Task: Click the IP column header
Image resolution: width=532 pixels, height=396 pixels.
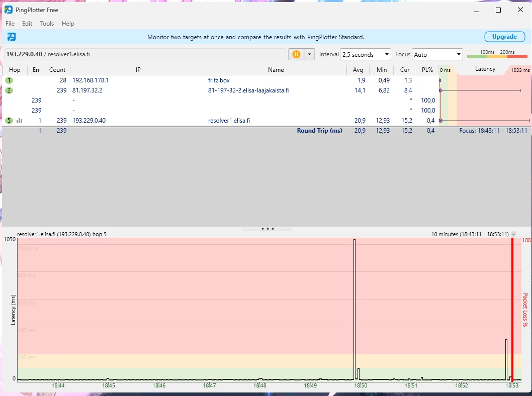Action: coord(138,70)
